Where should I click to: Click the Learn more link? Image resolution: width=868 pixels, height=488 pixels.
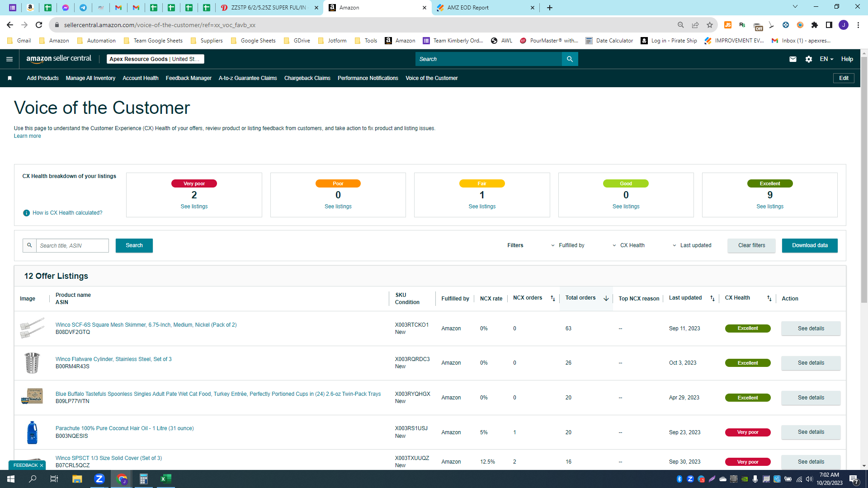27,136
